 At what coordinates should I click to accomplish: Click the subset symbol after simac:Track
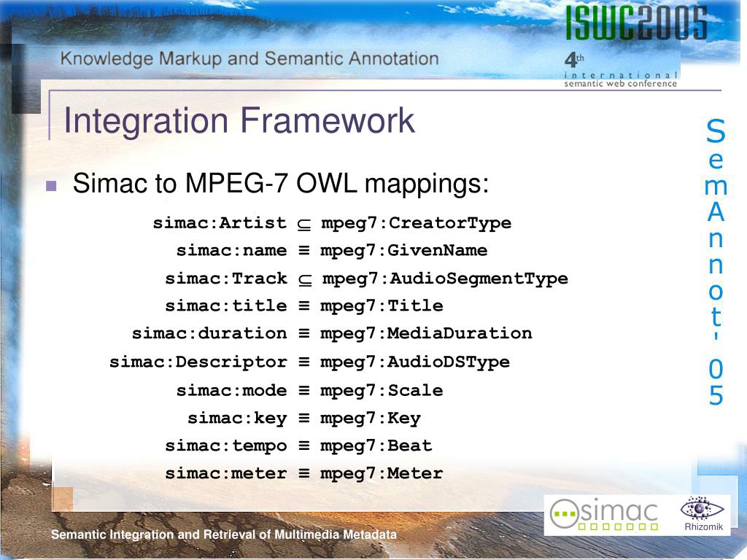click(x=305, y=280)
